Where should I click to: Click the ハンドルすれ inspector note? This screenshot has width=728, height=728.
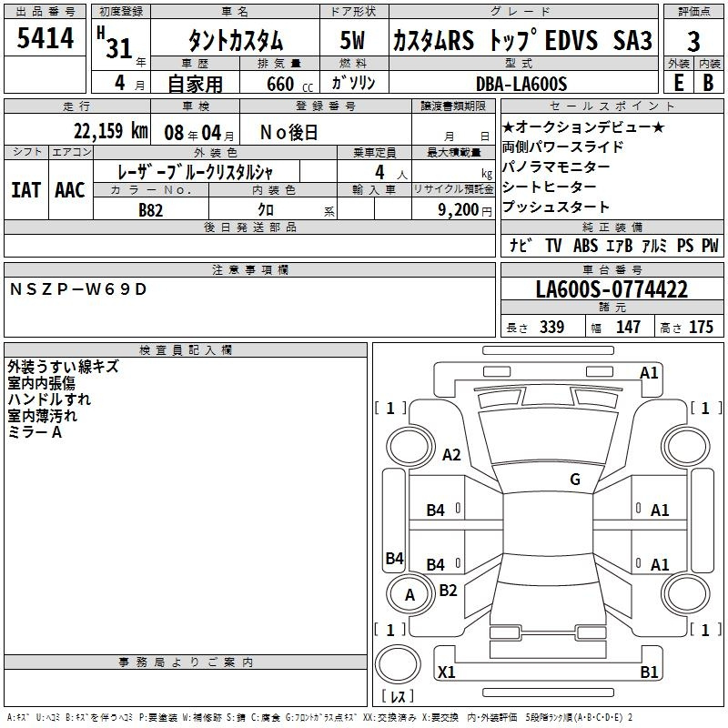(49, 399)
